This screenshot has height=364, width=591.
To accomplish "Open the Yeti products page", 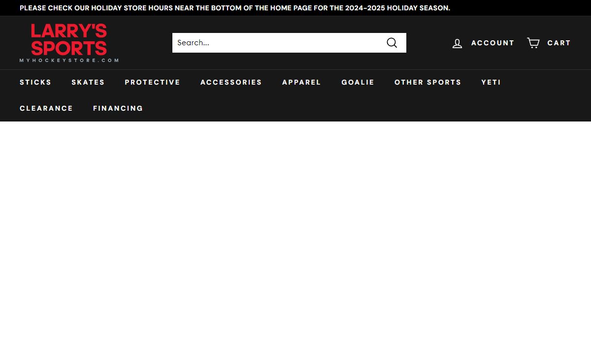I will [491, 82].
